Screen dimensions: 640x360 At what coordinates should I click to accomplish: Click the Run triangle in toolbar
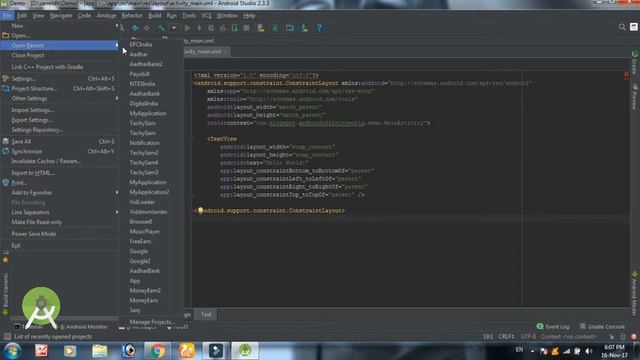point(187,28)
